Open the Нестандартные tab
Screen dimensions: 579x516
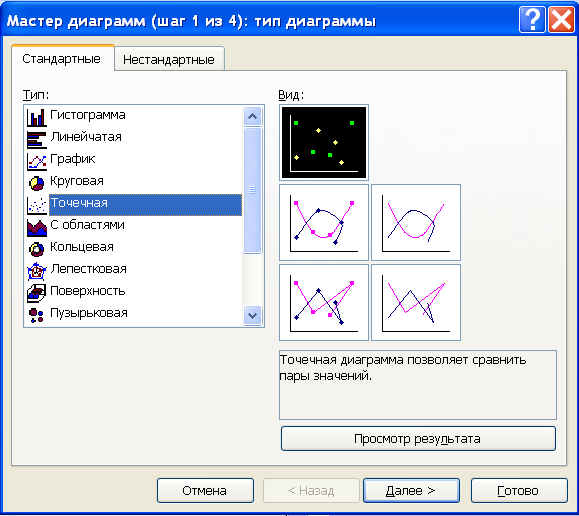169,59
